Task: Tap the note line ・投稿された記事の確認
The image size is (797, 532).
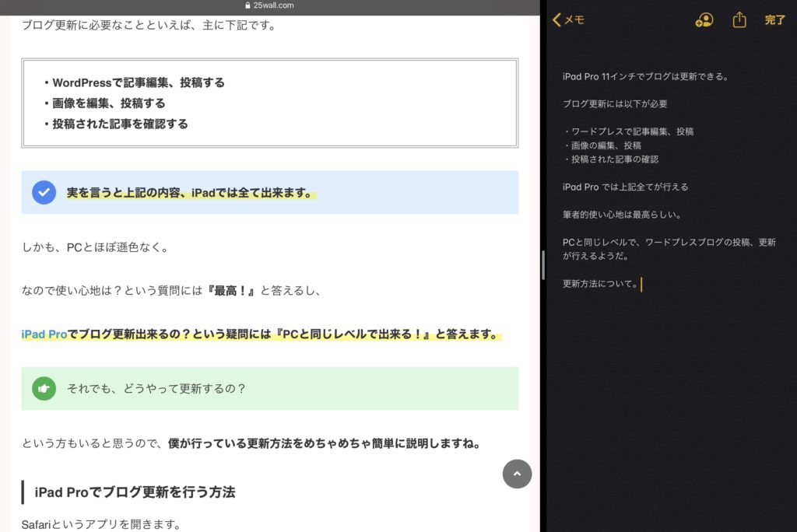Action: 610,159
